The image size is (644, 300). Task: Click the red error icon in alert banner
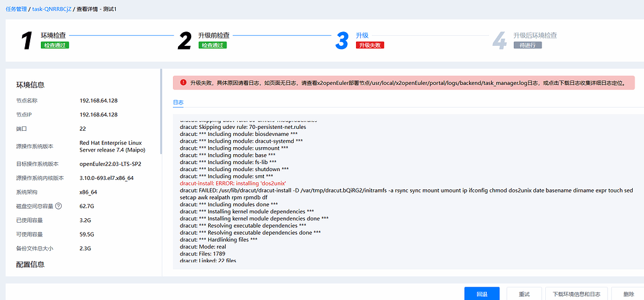coord(183,82)
